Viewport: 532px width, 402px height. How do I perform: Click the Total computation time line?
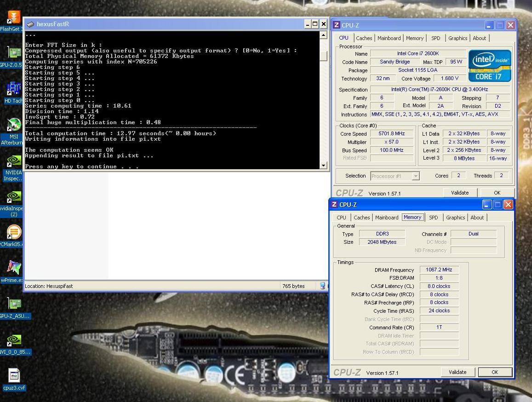click(120, 133)
